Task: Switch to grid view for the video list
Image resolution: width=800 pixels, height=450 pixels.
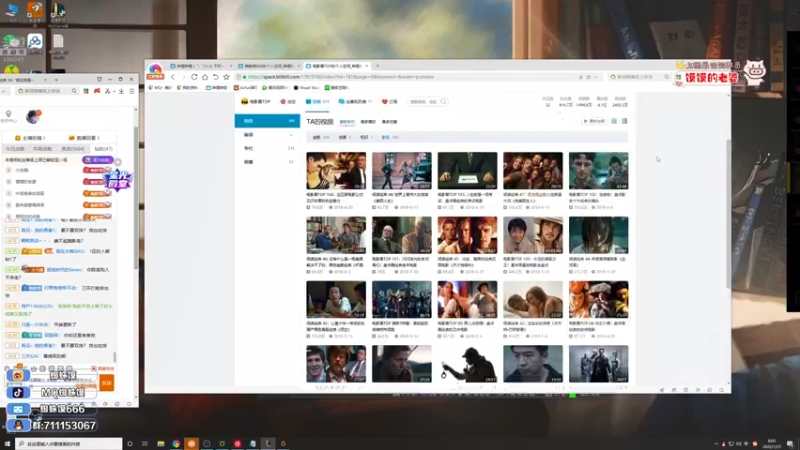Action: [x=614, y=121]
